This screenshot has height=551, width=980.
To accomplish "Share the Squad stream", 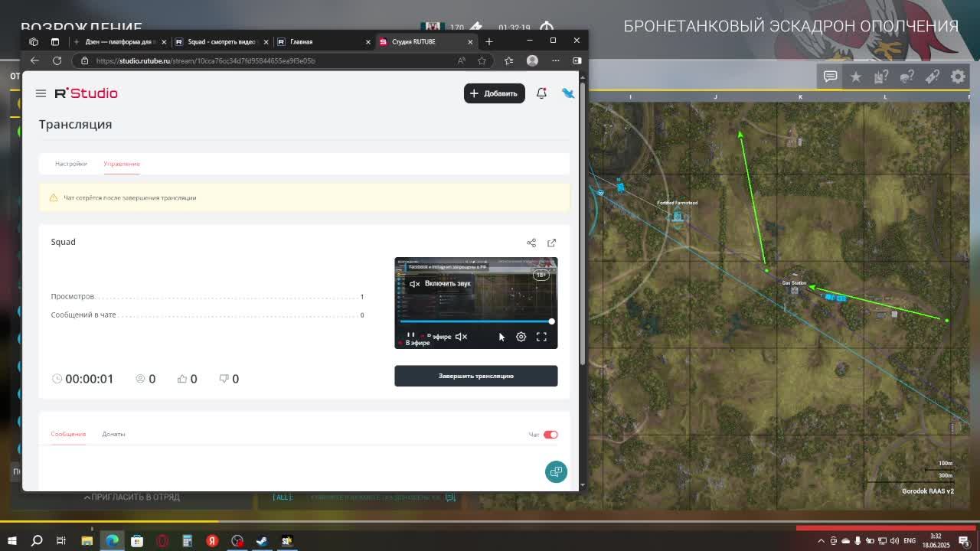I will tap(531, 243).
